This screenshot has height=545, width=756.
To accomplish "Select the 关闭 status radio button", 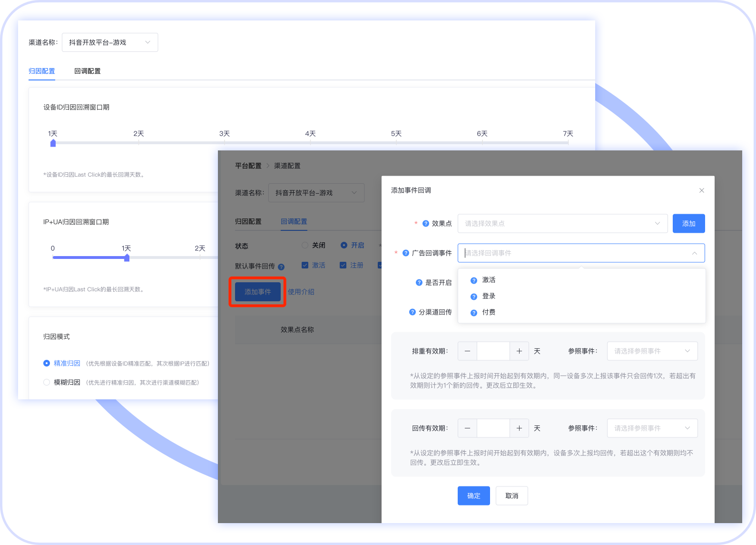I will [305, 246].
